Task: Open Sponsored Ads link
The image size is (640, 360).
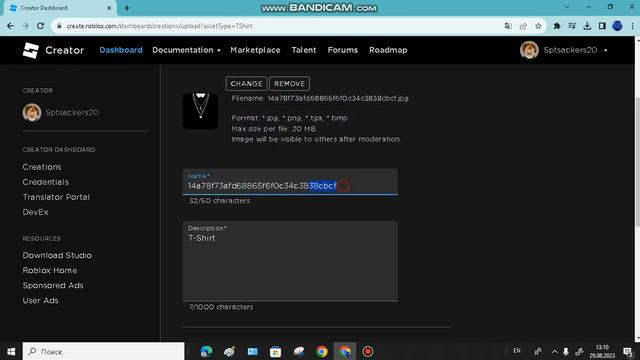Action: 53,286
